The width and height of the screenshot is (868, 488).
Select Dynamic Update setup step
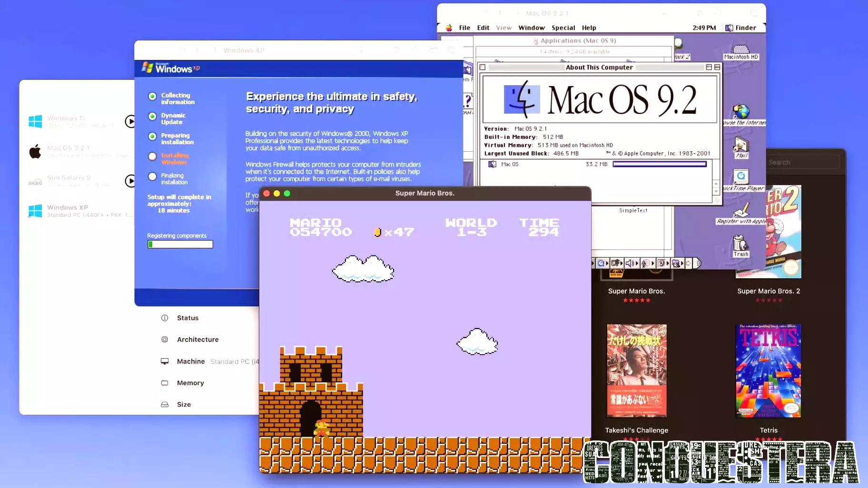point(167,118)
